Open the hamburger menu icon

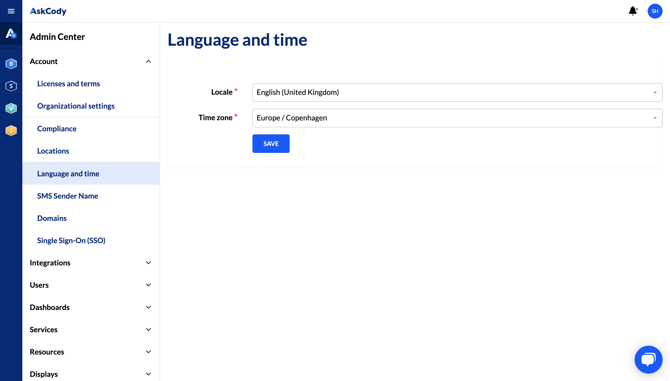(11, 11)
